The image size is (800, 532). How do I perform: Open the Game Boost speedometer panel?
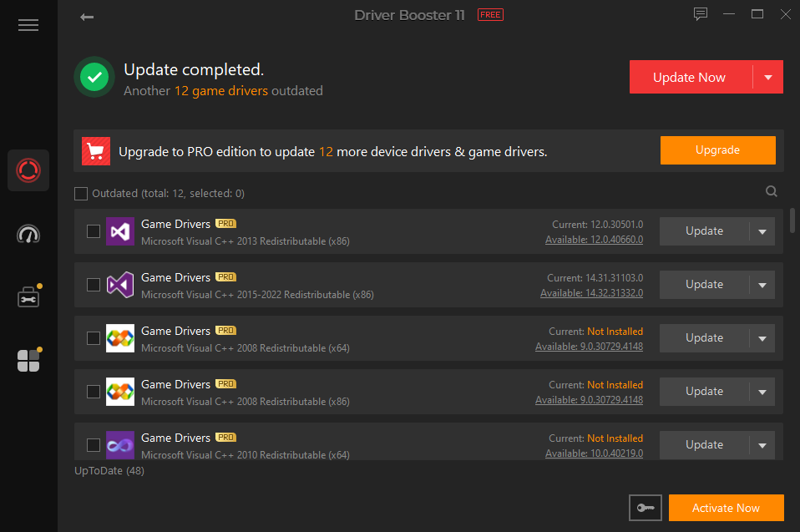click(x=28, y=235)
